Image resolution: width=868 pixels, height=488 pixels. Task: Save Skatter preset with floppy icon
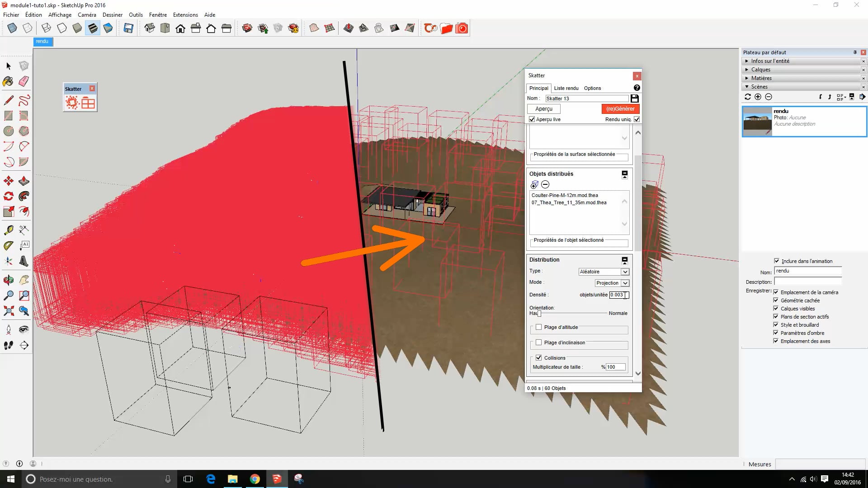(x=634, y=98)
